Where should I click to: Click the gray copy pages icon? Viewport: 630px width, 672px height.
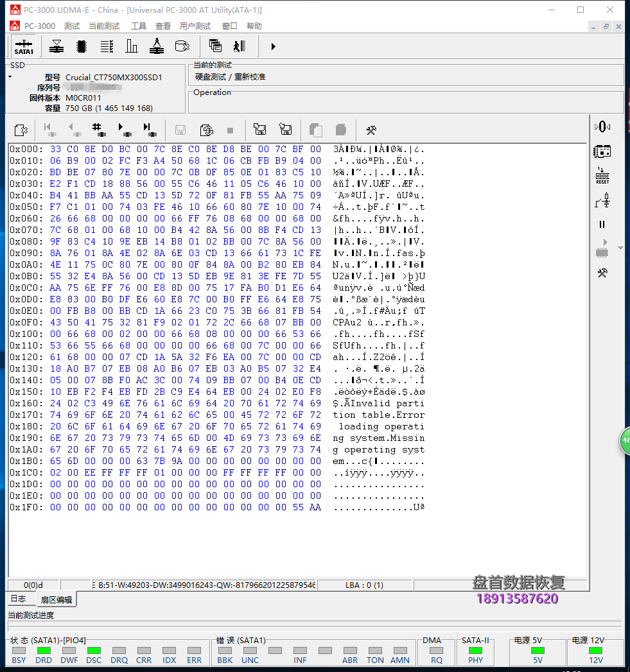[316, 130]
